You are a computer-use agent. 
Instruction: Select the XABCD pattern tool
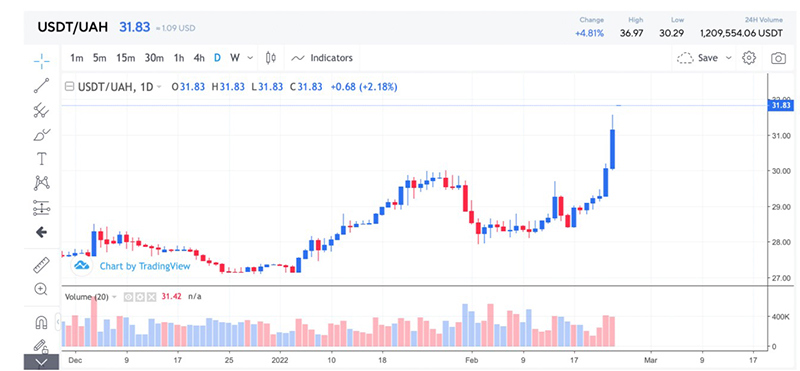(x=41, y=183)
